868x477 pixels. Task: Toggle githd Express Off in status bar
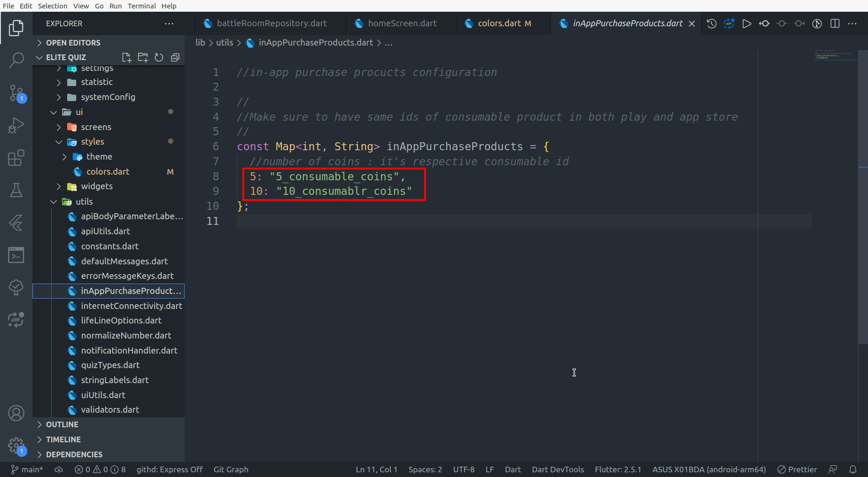click(169, 469)
